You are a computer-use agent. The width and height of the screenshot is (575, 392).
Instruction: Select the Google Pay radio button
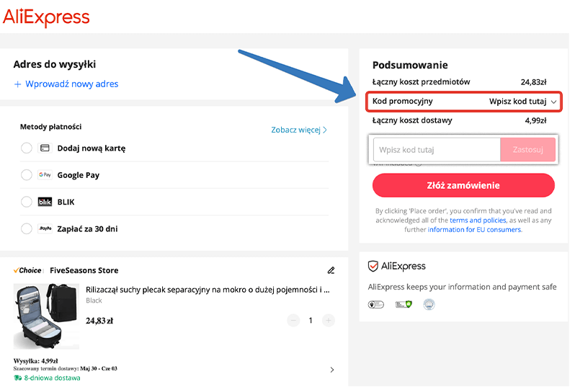pyautogui.click(x=27, y=175)
